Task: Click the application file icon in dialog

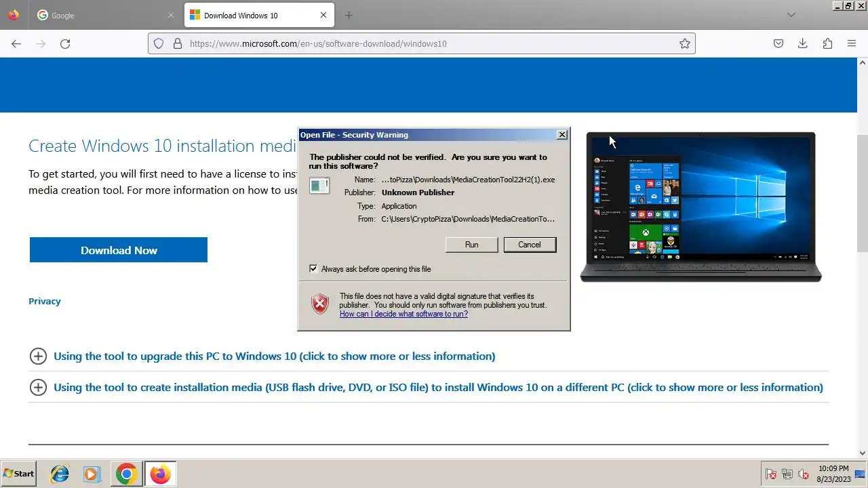Action: pyautogui.click(x=319, y=185)
